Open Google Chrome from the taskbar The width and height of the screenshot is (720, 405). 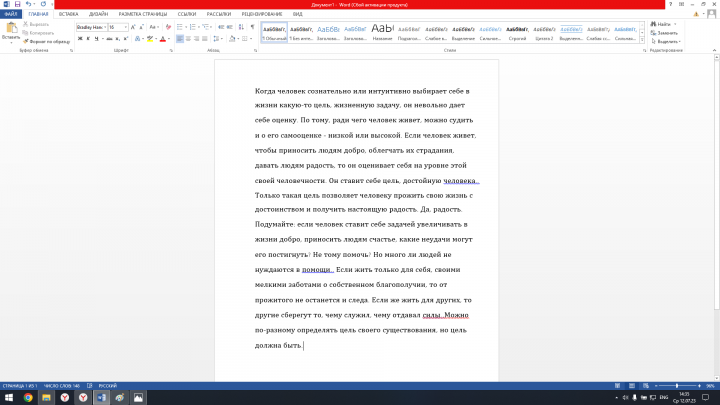coord(28,397)
